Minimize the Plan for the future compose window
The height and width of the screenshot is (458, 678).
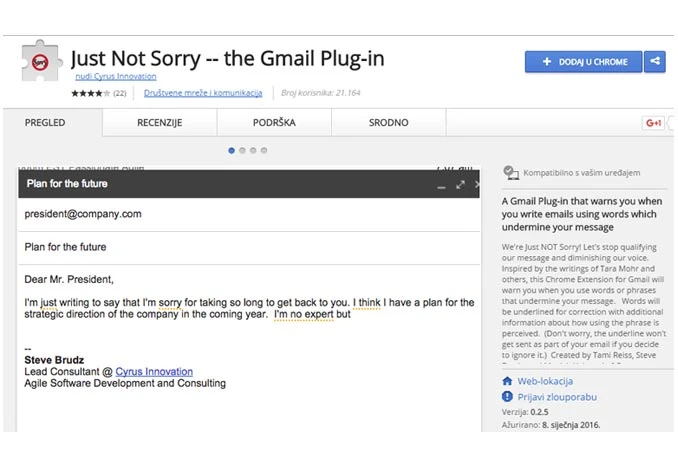(441, 187)
